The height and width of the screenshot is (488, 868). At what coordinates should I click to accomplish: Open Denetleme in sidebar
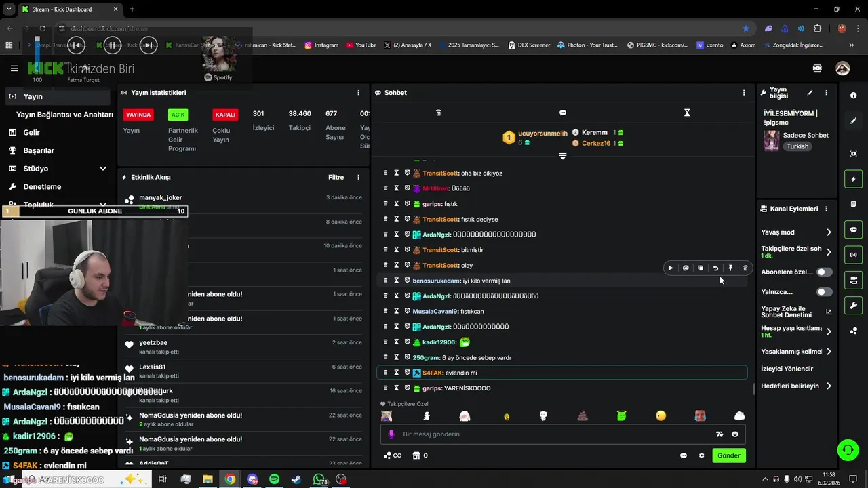tap(42, 186)
